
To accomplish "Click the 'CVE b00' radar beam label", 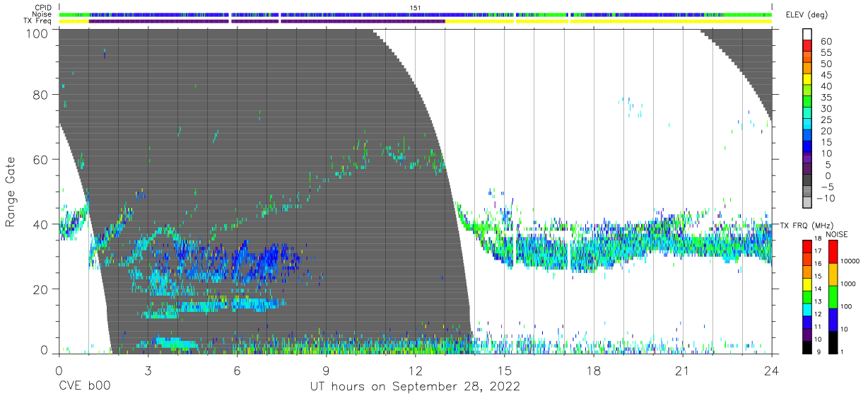I will pos(84,387).
